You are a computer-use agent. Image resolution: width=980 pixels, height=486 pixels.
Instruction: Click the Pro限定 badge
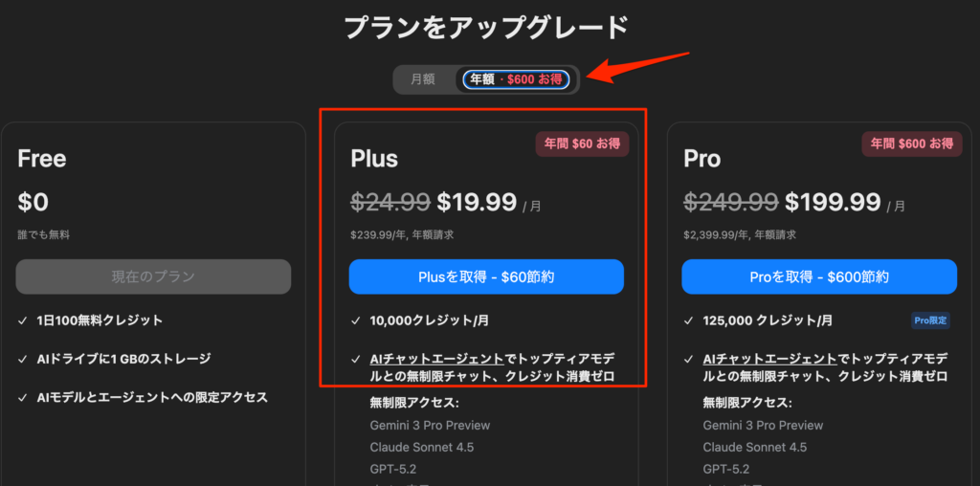pyautogui.click(x=930, y=320)
